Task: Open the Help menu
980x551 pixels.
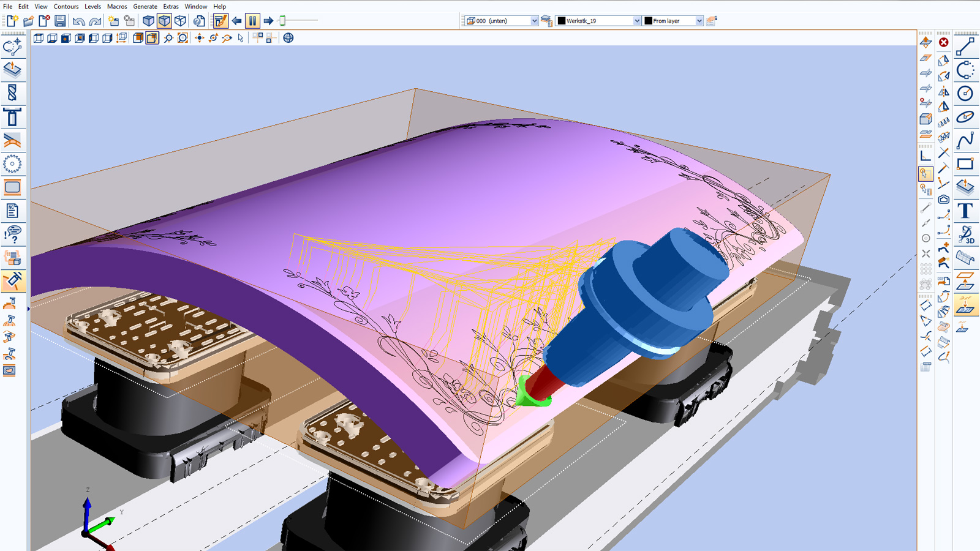Action: (219, 6)
